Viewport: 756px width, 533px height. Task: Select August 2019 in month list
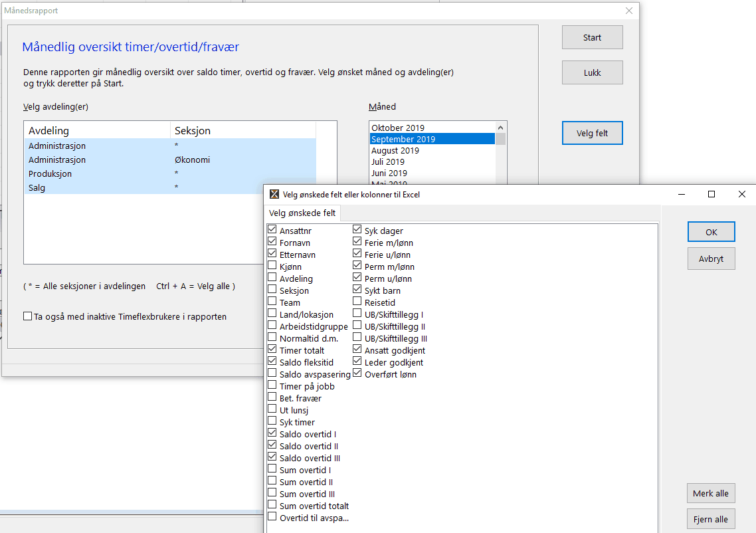[x=395, y=151]
